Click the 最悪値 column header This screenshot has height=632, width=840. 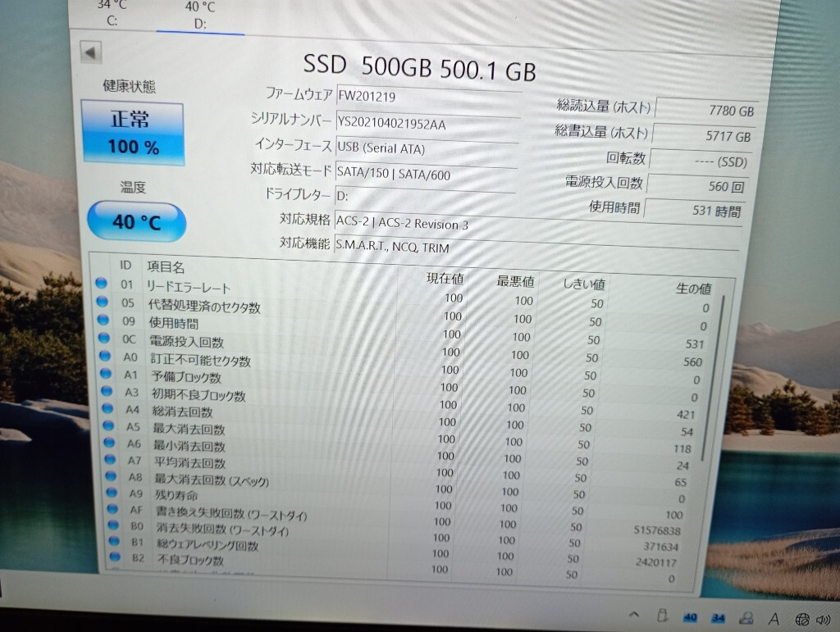515,281
